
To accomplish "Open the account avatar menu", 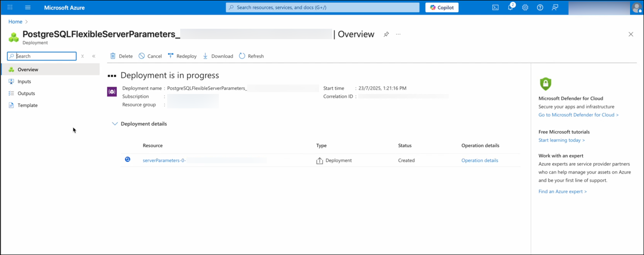I will coord(636,8).
